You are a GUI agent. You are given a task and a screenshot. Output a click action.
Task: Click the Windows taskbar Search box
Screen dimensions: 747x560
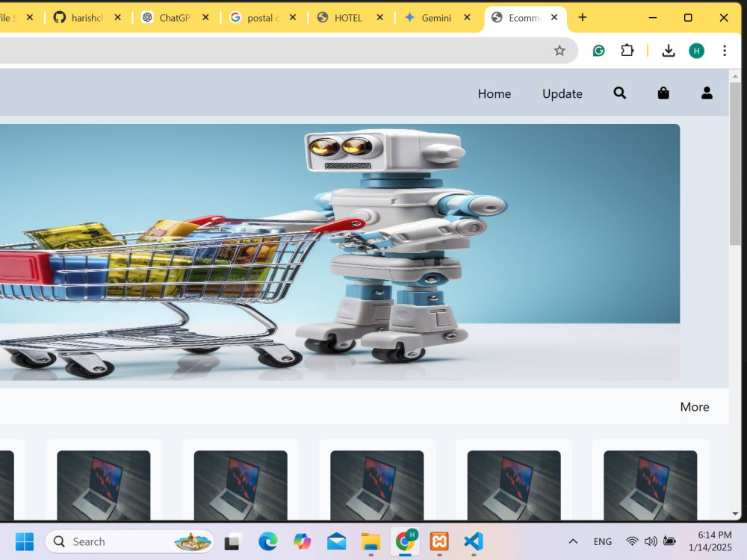(x=129, y=541)
